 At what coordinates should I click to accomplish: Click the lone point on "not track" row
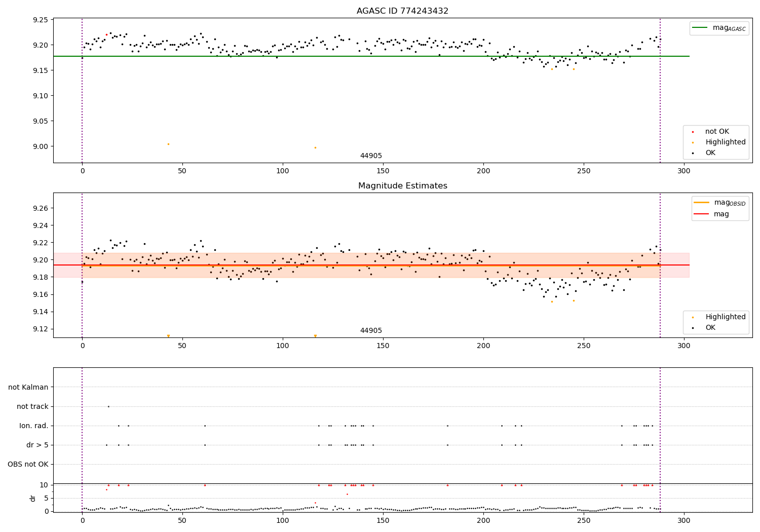[x=108, y=406]
